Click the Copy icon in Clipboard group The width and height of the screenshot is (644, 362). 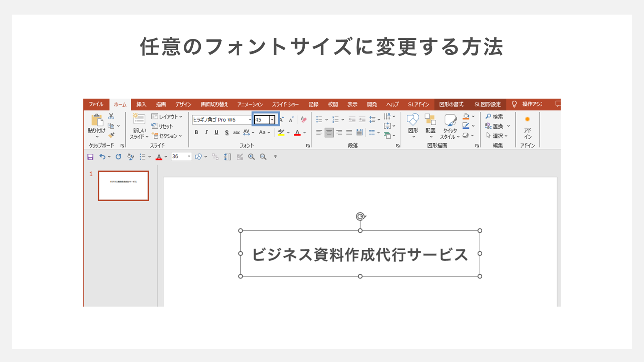click(111, 126)
